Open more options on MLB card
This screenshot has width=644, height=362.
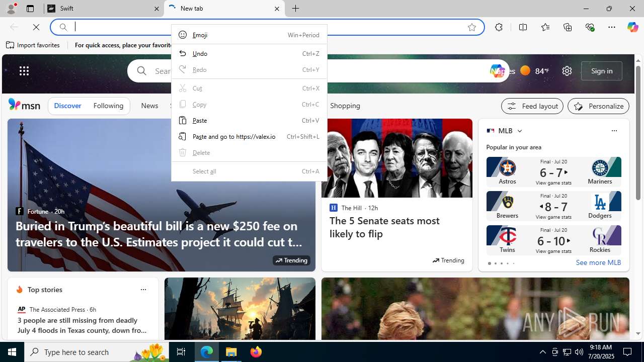(x=614, y=131)
